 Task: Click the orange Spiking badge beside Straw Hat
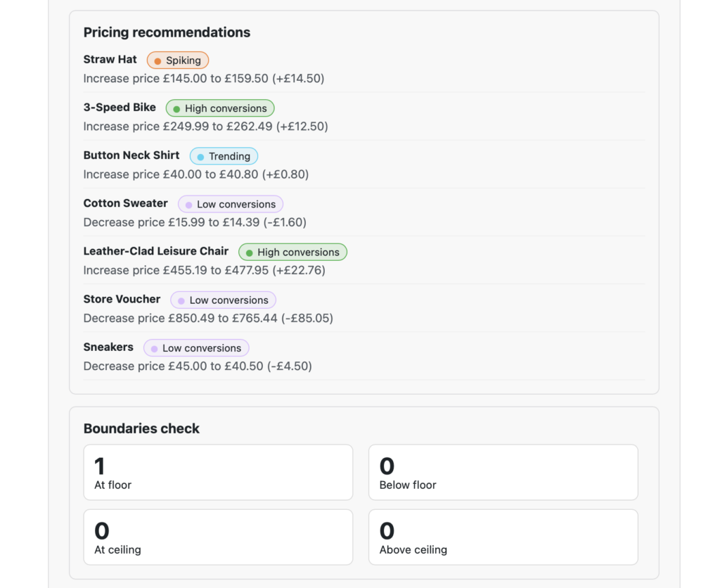[178, 60]
